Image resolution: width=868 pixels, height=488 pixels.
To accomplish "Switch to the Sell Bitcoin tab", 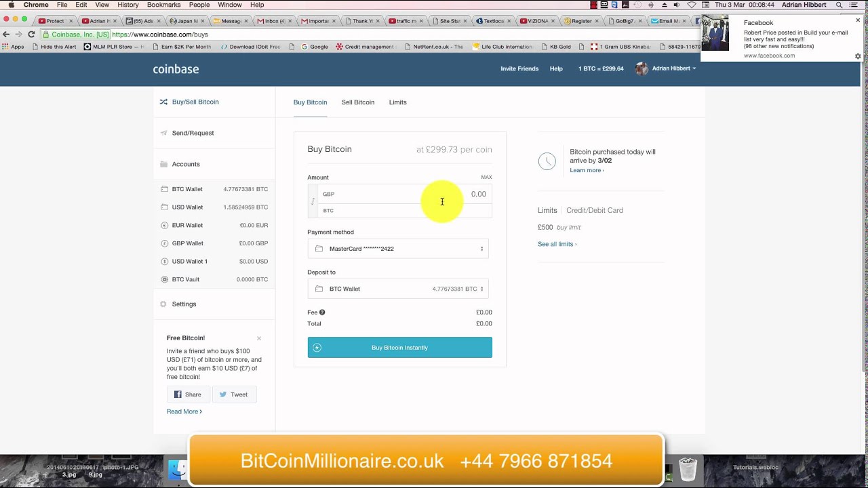I will (358, 102).
